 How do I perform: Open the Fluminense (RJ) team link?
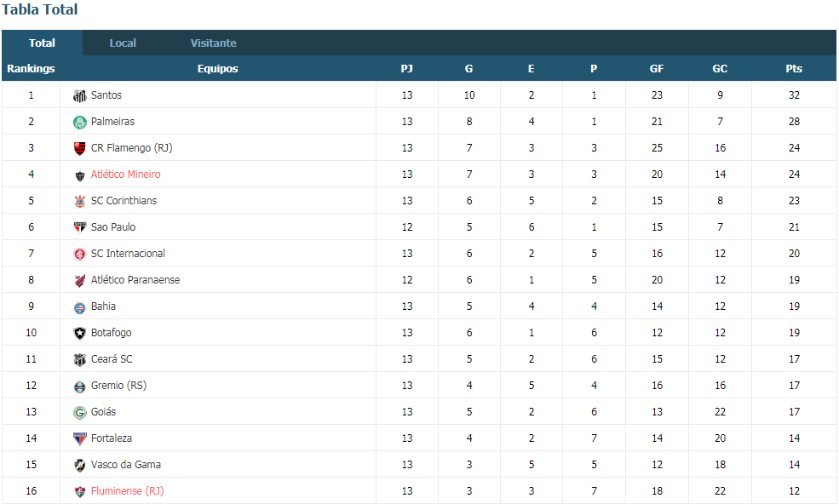128,490
